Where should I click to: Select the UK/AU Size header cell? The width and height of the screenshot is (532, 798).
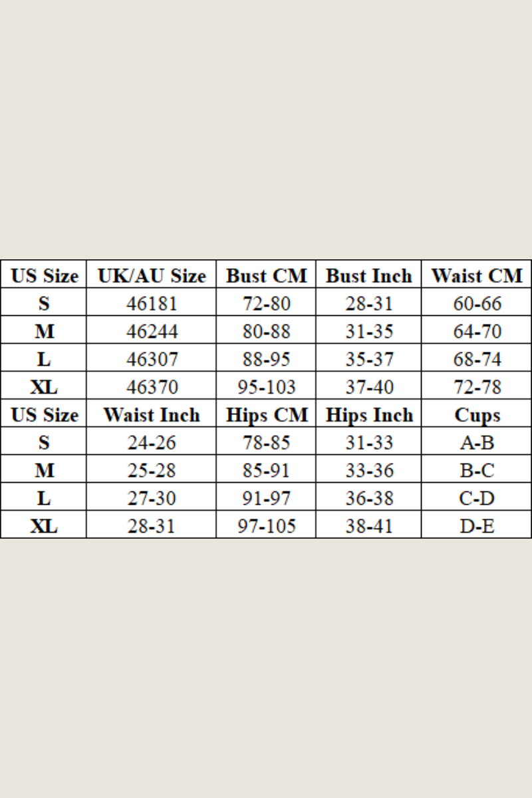pos(152,276)
